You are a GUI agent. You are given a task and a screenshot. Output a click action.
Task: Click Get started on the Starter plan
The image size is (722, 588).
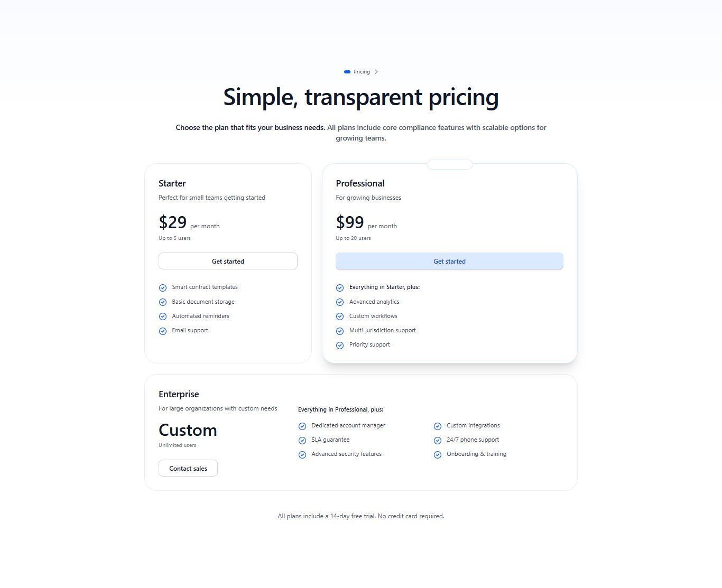point(228,261)
